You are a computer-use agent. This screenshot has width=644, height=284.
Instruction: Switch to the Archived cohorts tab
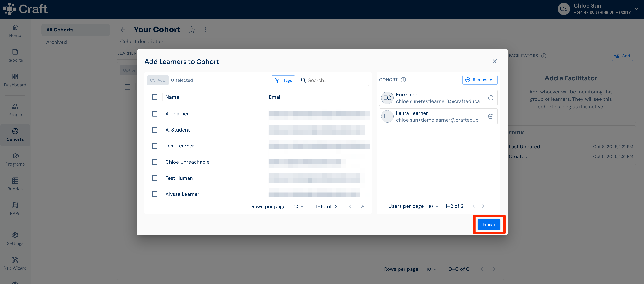pyautogui.click(x=56, y=42)
